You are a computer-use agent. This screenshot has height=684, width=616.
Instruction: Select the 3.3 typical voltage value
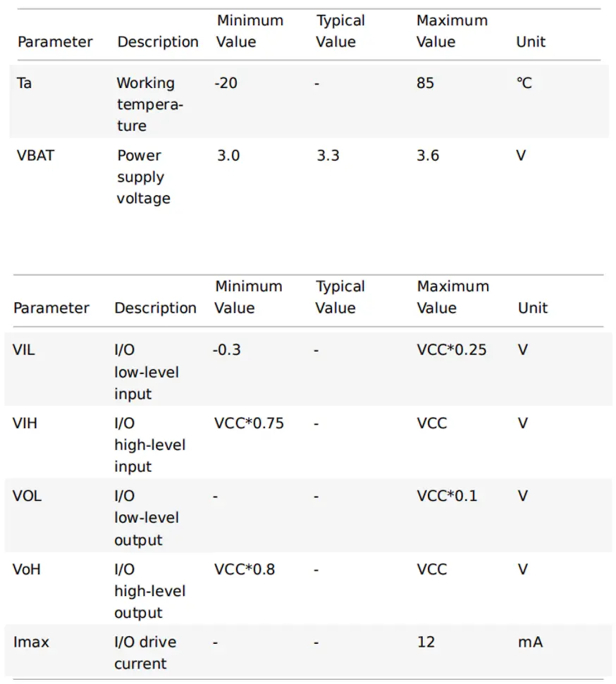(328, 155)
